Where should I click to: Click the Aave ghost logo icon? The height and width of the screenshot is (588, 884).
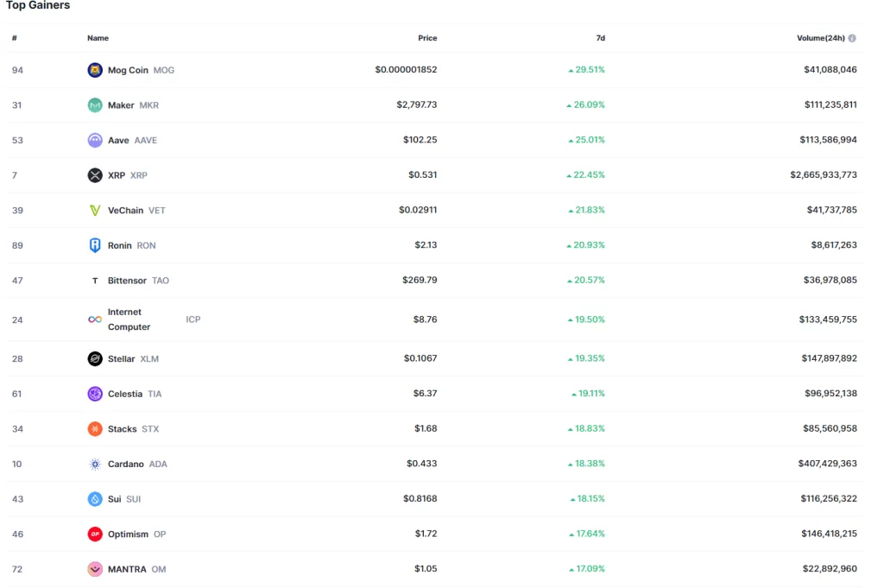pos(95,140)
